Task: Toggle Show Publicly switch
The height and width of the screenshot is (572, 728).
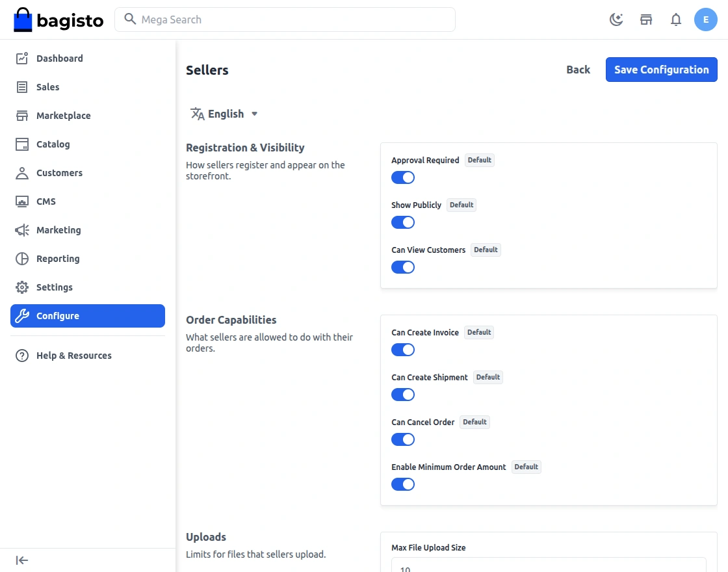Action: [402, 222]
